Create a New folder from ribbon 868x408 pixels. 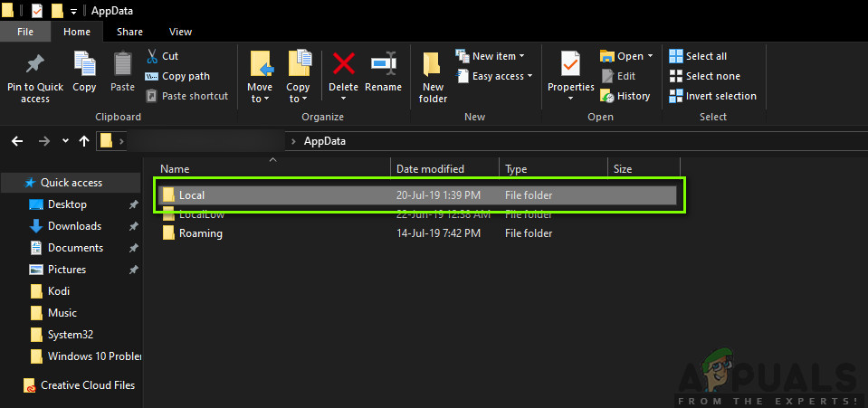tap(433, 78)
